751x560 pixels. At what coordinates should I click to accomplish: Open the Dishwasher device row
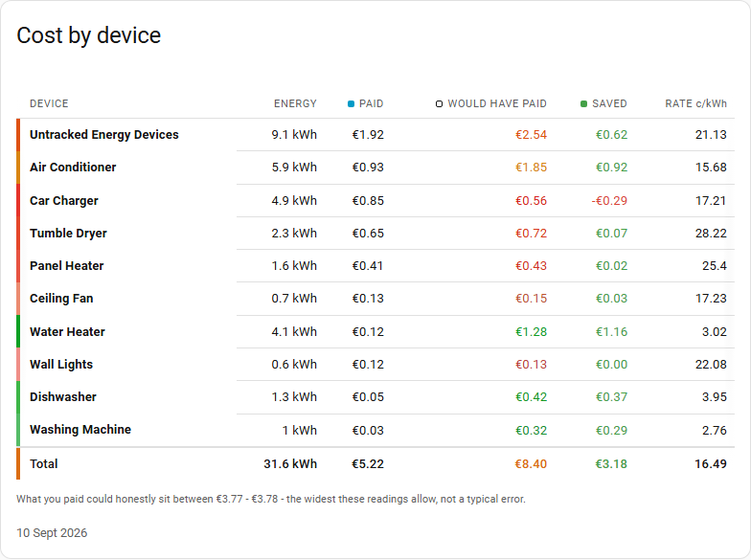tap(375, 397)
